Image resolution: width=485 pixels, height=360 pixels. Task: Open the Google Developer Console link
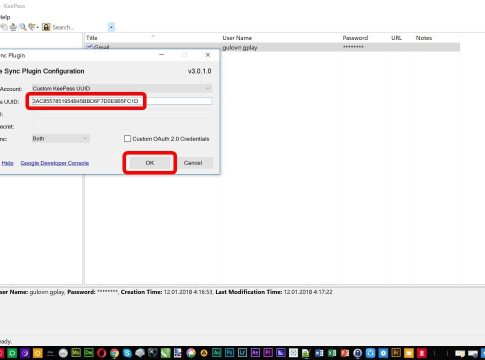tap(55, 163)
